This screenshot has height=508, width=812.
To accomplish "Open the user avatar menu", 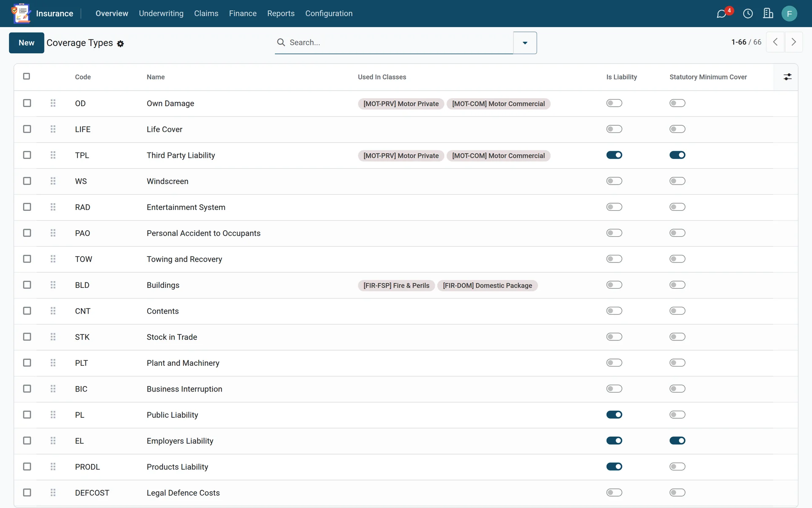I will click(x=789, y=14).
